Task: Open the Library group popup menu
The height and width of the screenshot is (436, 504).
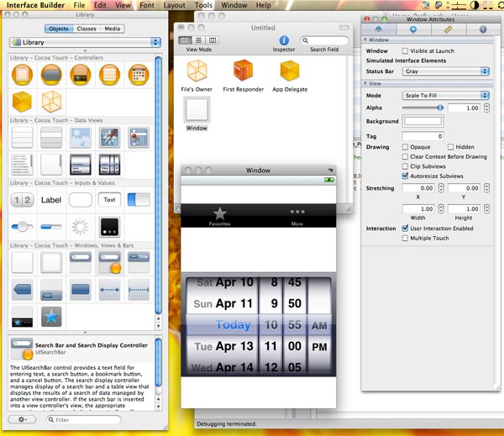Action: tap(85, 42)
